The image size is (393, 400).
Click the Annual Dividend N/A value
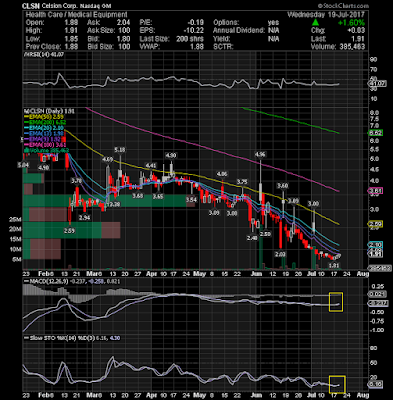(x=273, y=31)
